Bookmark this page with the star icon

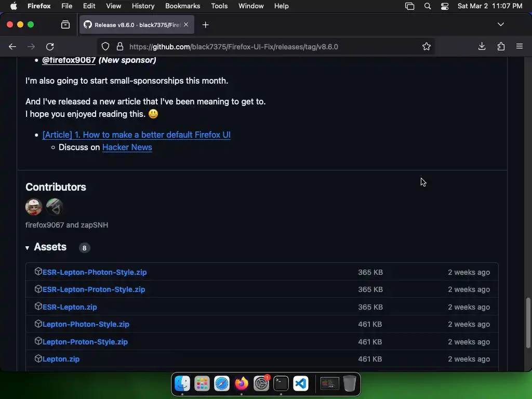(x=427, y=46)
